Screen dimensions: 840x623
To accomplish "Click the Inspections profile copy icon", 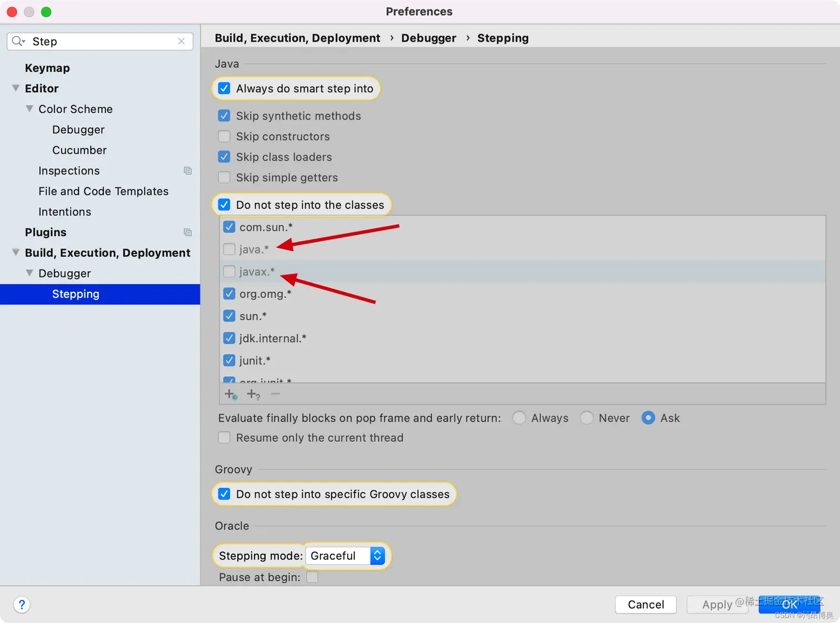I will [x=188, y=171].
